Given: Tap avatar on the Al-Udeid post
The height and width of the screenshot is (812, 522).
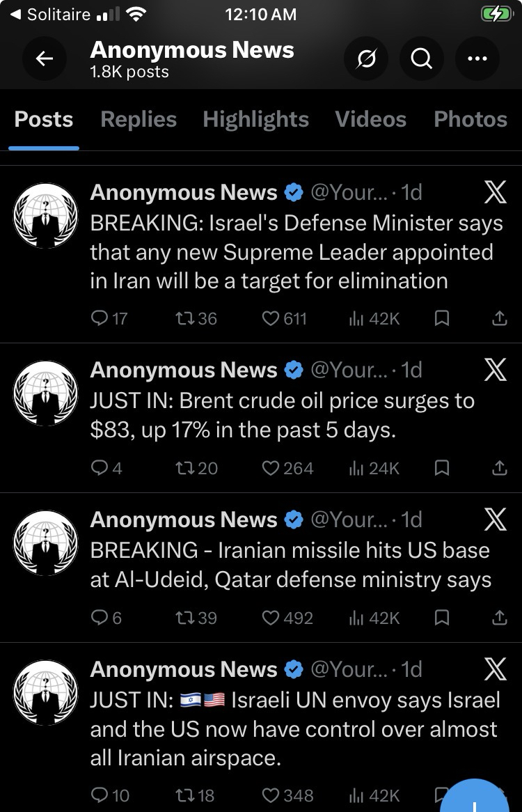Looking at the screenshot, I should coord(46,543).
